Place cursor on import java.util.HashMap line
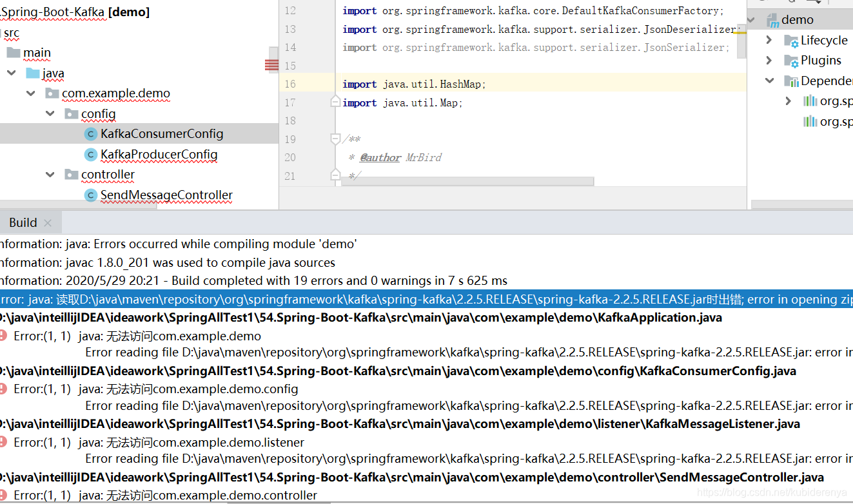The height and width of the screenshot is (504, 853). [x=414, y=84]
